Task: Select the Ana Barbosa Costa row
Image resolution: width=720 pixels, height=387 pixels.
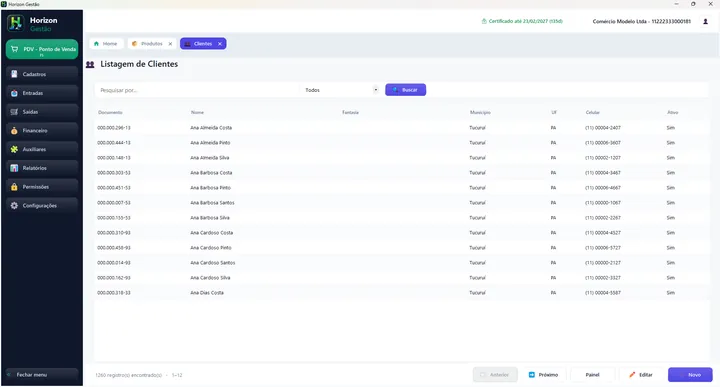Action: pyautogui.click(x=401, y=173)
